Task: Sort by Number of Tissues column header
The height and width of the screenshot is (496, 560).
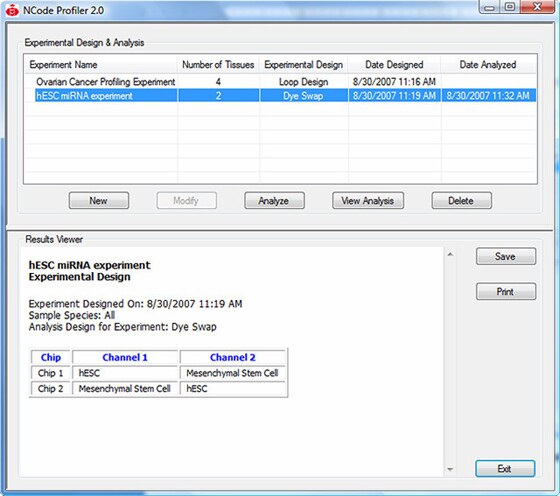Action: click(x=218, y=65)
